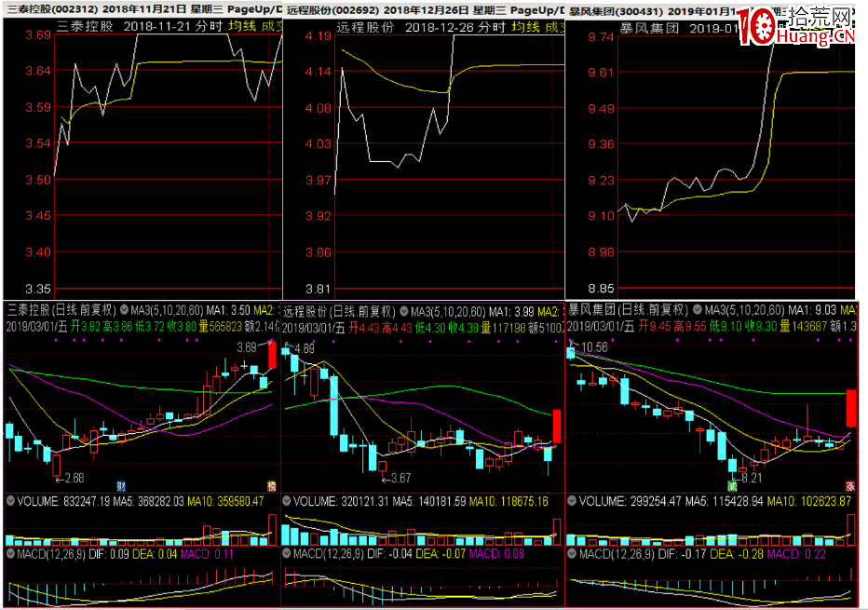Click DEA: -0.28 value

[x=737, y=554]
